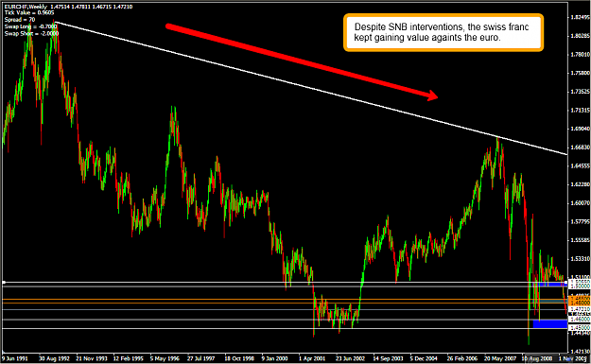Image resolution: width=591 pixels, height=364 pixels.
Task: Click the 1.69040 price axis label
Action: click(581, 129)
